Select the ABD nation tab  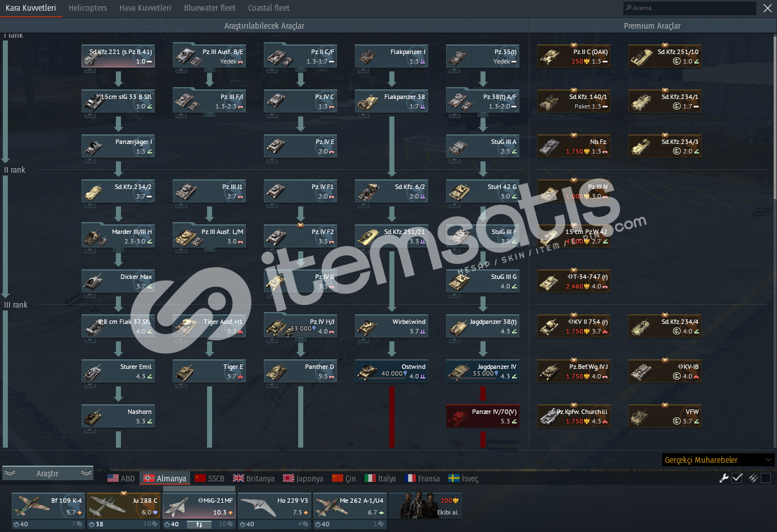tap(122, 479)
